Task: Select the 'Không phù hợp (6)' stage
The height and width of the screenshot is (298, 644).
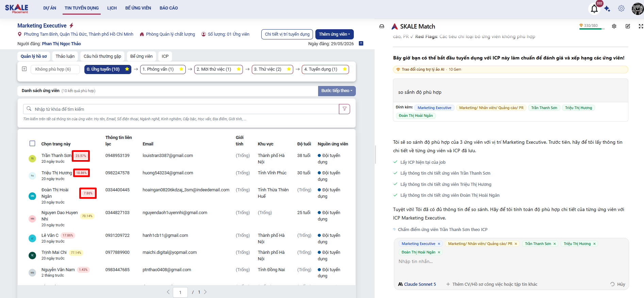Action: pyautogui.click(x=55, y=69)
